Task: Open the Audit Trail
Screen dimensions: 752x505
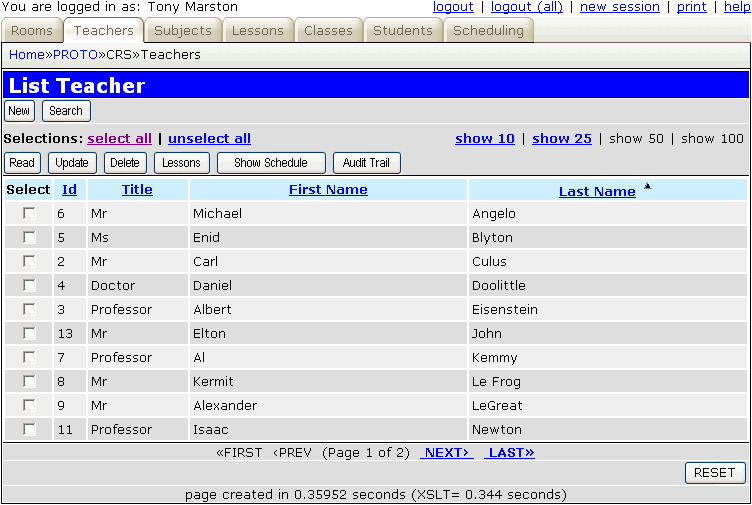Action: 366,163
